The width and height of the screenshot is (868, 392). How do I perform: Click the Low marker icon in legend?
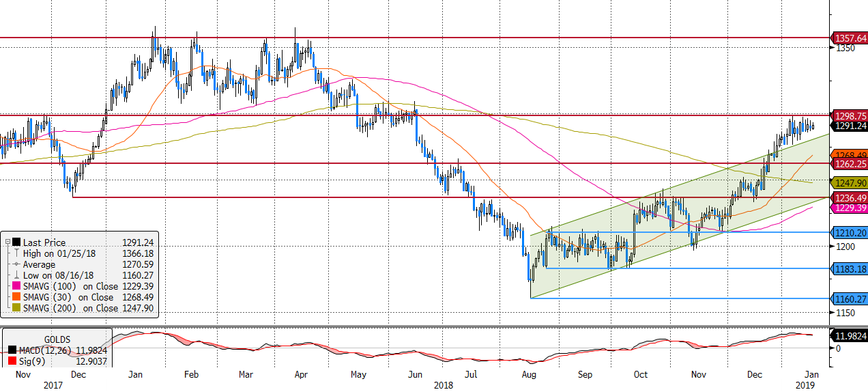click(x=16, y=275)
